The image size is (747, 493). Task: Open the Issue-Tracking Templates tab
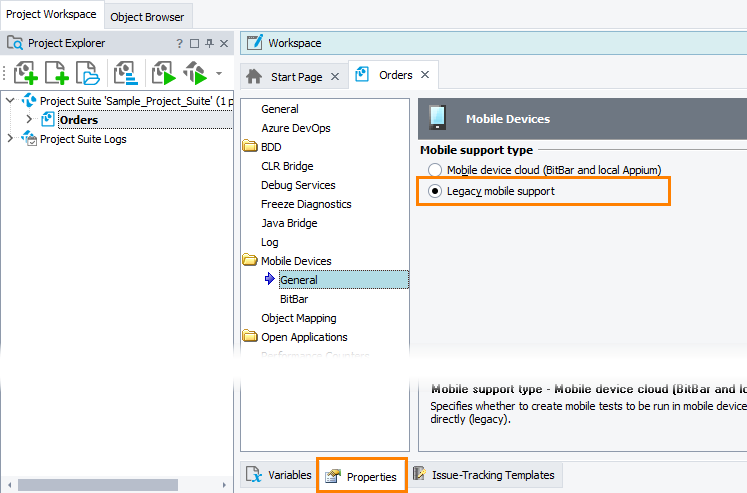click(485, 475)
